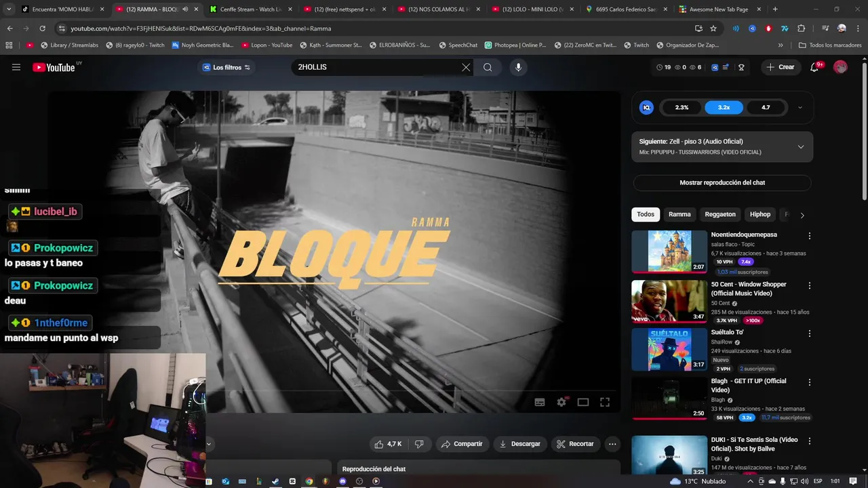Select the Hiphop chip

pyautogui.click(x=760, y=214)
